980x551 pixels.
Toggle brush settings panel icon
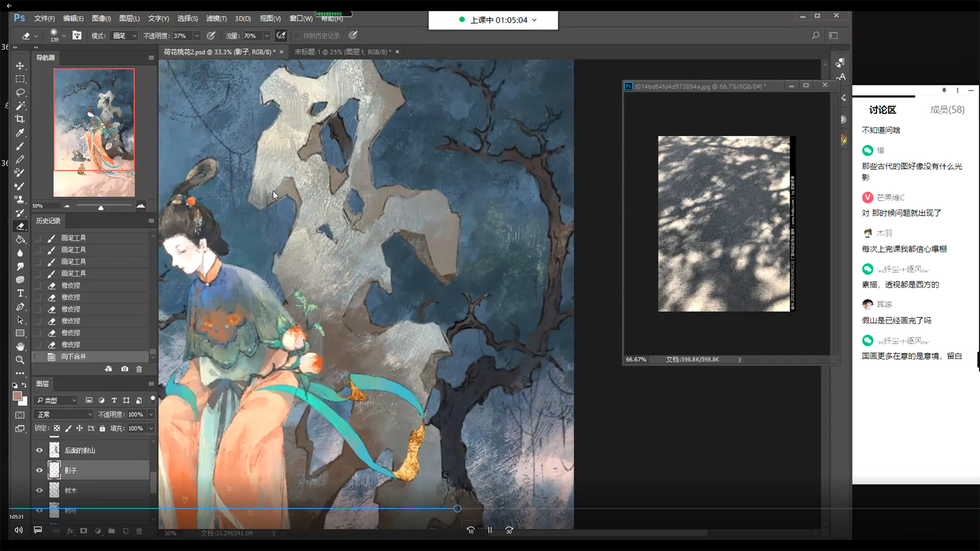point(77,36)
